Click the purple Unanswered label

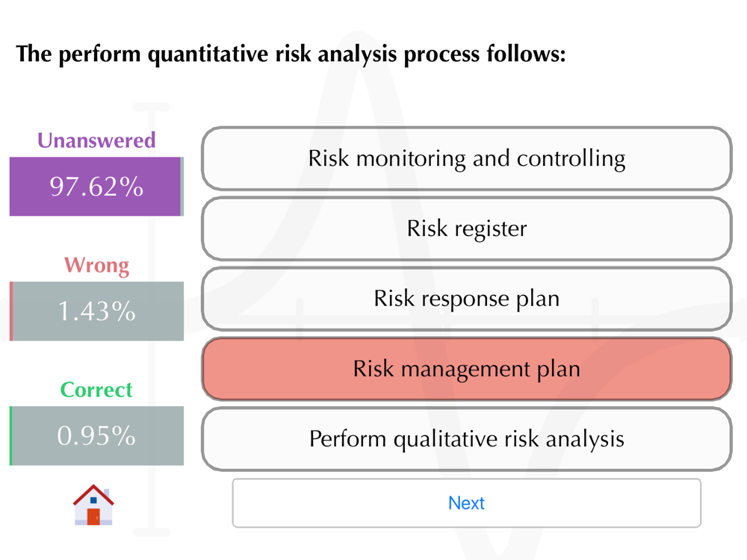coord(96,140)
